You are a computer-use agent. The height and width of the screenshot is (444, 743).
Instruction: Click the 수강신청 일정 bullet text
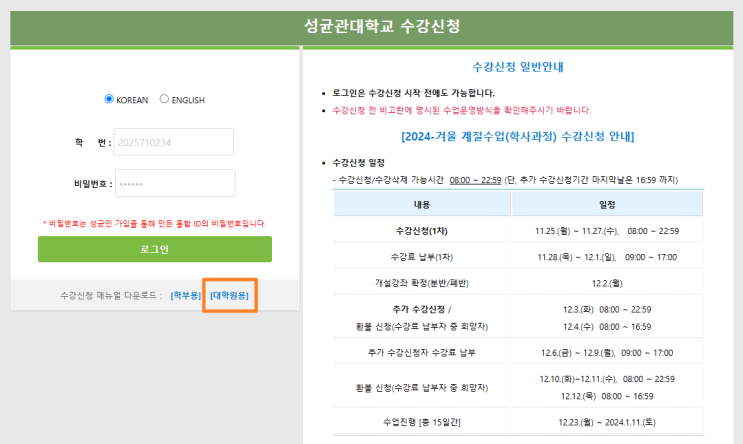coord(358,163)
